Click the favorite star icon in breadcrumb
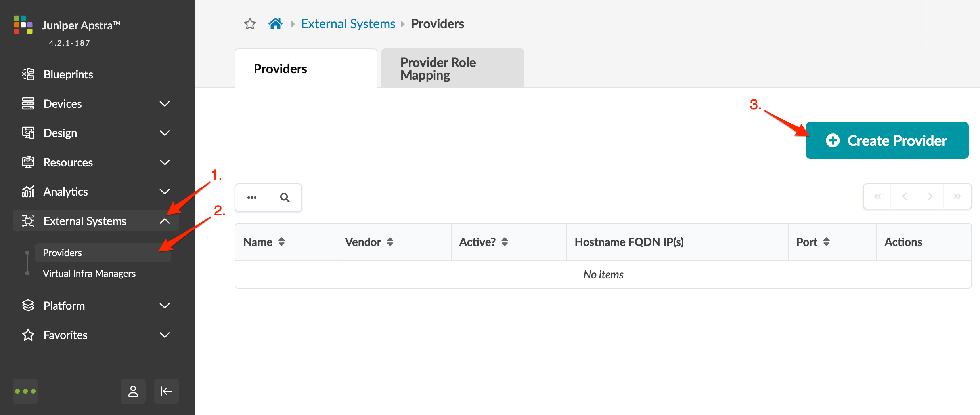Image resolution: width=980 pixels, height=415 pixels. click(250, 24)
